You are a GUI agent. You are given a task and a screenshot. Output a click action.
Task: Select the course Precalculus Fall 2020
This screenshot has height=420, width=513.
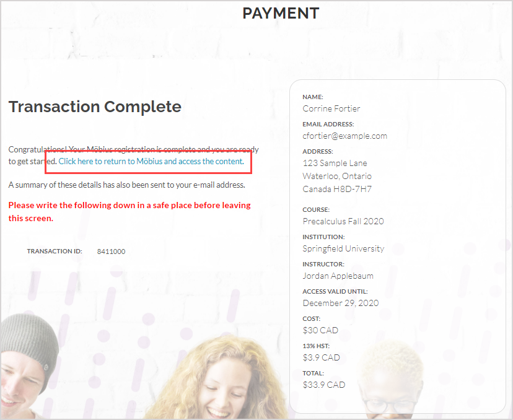pyautogui.click(x=343, y=221)
